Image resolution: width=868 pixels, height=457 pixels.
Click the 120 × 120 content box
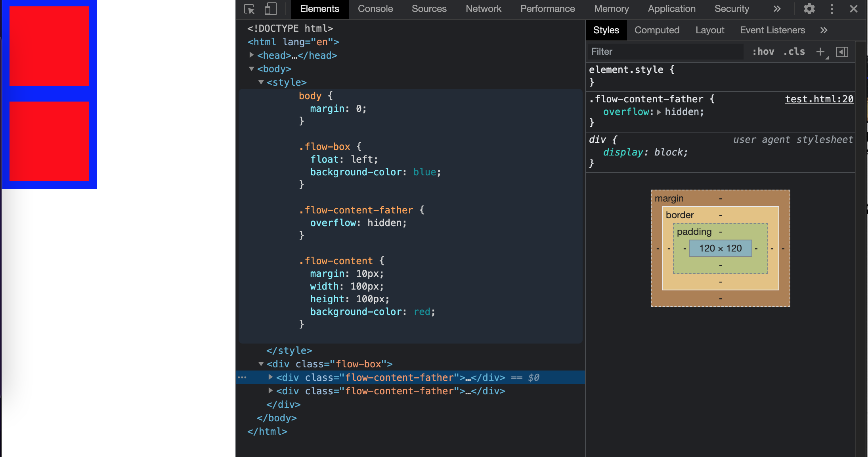[x=720, y=248]
